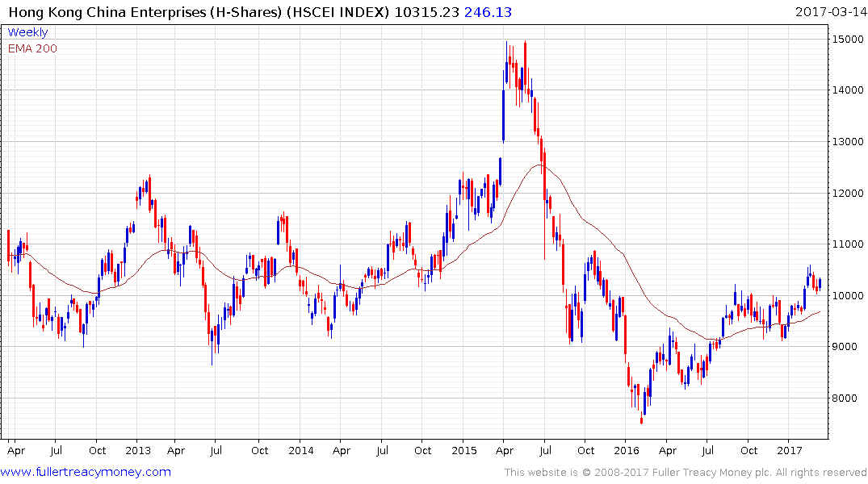Viewport: 868px width, 484px height.
Task: Click the blue change value 246.13
Action: (489, 12)
